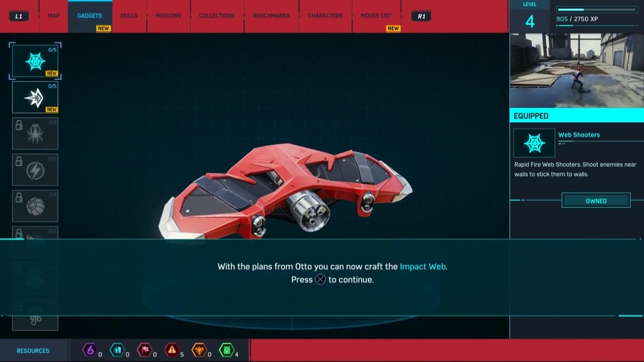Click the Level 4 indicator
The height and width of the screenshot is (362, 644).
530,17
